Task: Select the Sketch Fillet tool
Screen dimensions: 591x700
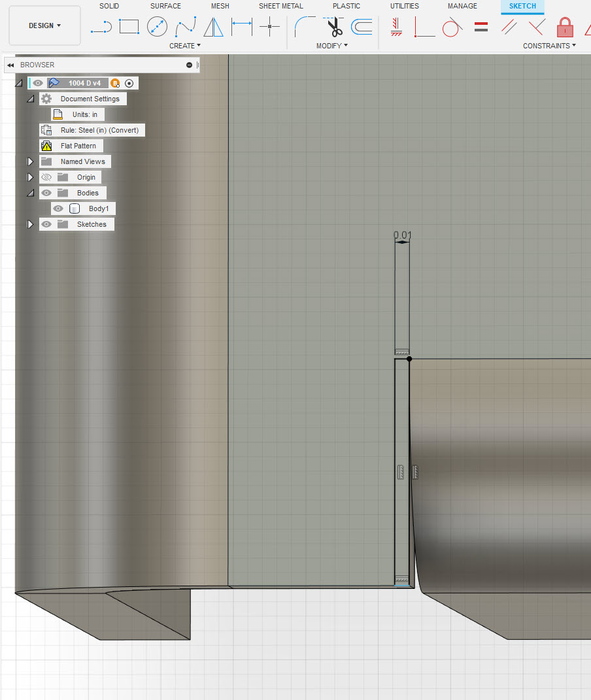Action: click(x=304, y=27)
